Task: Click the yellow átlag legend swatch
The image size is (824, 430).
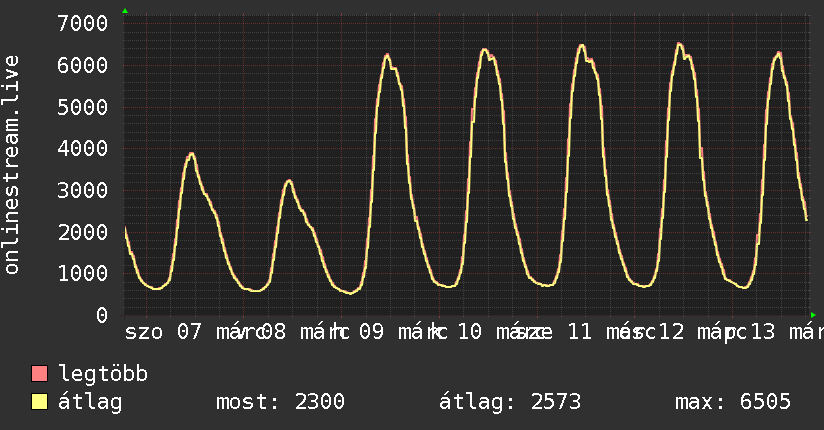Action: click(x=40, y=403)
